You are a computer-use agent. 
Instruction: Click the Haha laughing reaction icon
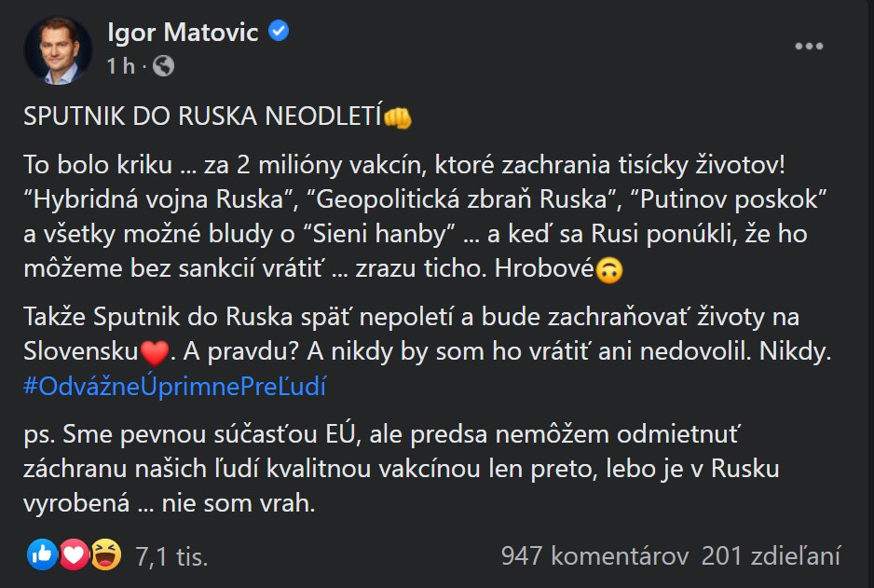105,556
